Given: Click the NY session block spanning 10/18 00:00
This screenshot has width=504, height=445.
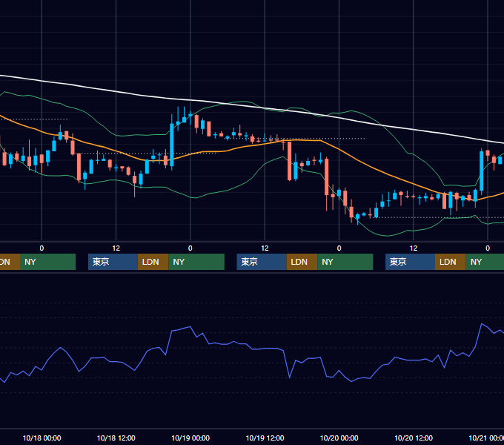Looking at the screenshot, I should (x=47, y=262).
